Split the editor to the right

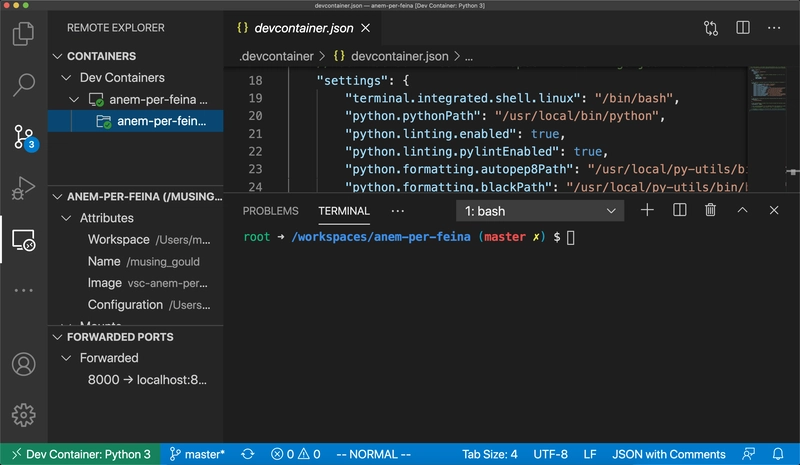[743, 28]
